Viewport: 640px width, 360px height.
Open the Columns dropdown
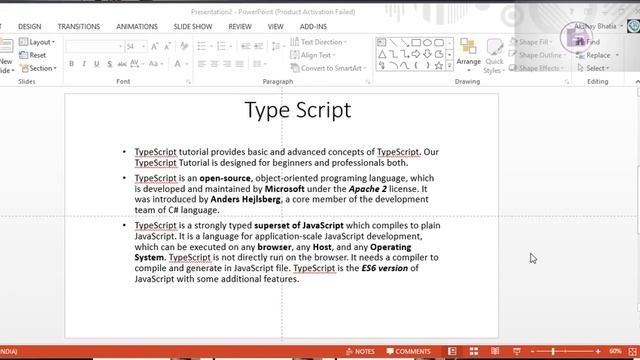pos(260,64)
